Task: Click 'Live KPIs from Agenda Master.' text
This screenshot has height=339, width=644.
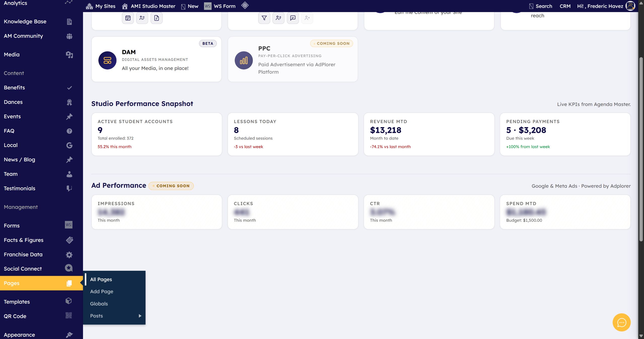Action: coord(594,104)
